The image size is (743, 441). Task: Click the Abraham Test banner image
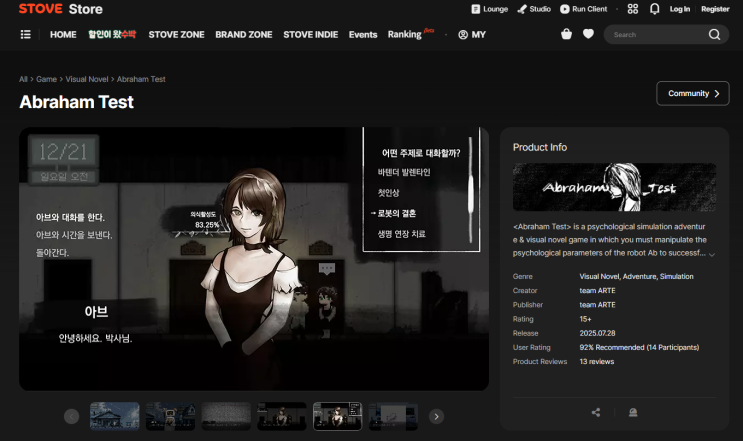click(614, 187)
